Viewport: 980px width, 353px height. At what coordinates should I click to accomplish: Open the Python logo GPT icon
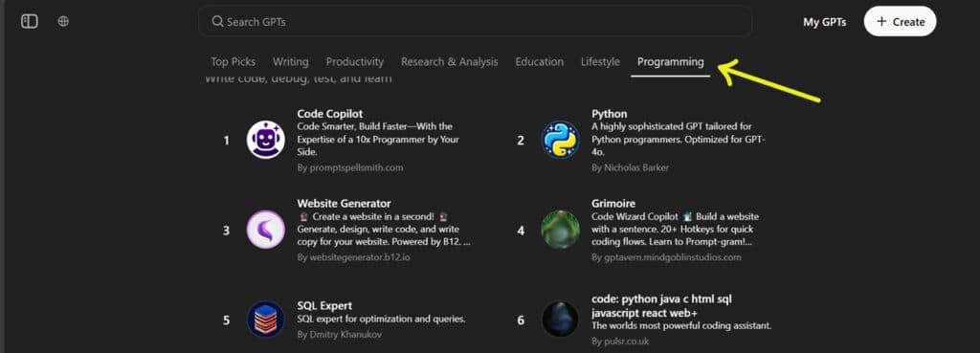(x=560, y=140)
